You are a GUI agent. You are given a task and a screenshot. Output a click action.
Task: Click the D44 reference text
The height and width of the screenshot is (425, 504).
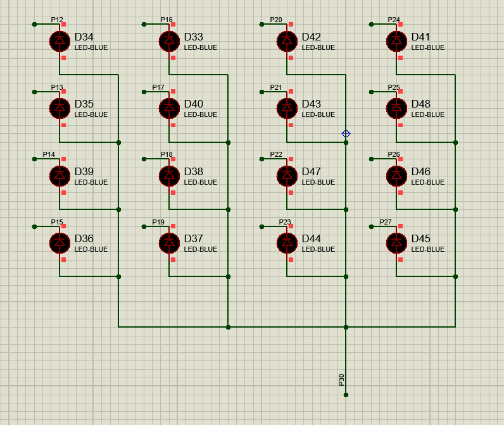[311, 239]
